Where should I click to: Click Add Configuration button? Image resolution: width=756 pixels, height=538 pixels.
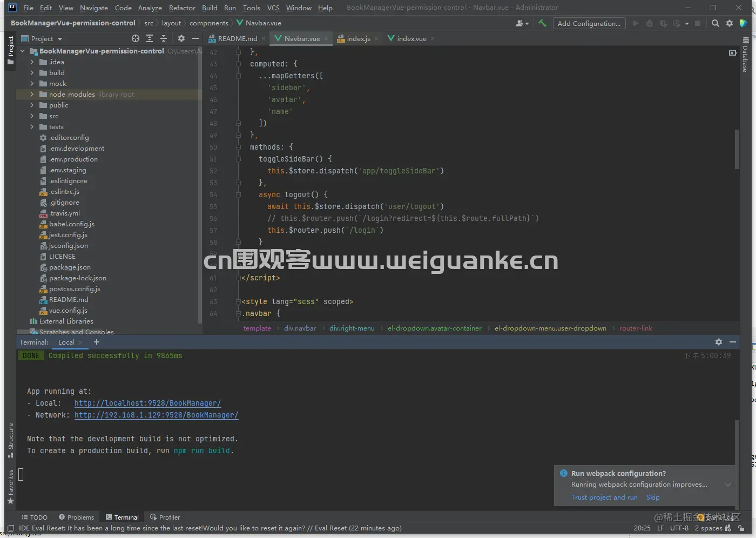[x=589, y=23]
